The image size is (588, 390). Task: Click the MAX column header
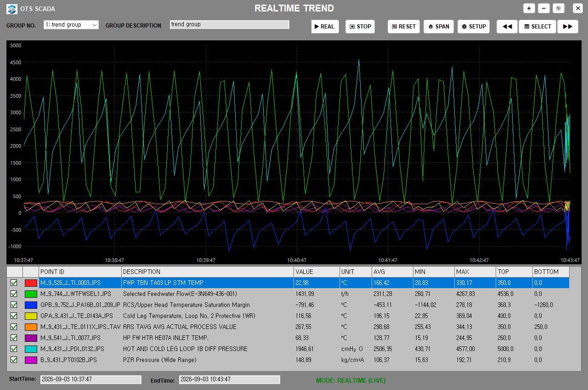click(x=475, y=272)
